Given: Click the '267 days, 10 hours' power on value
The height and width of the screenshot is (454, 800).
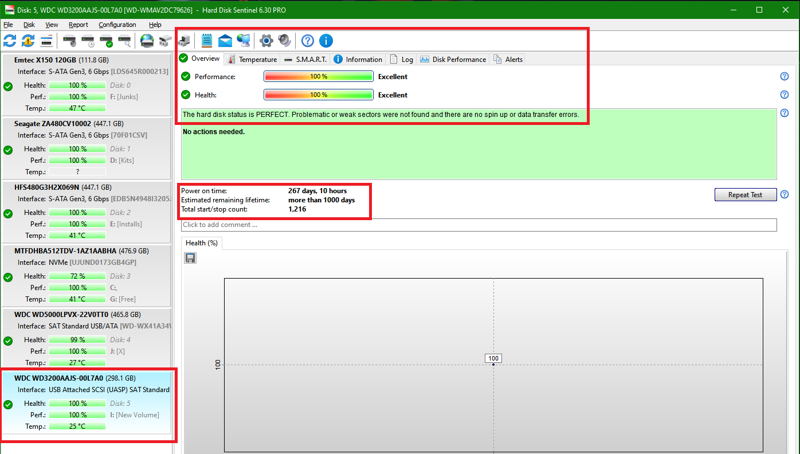Looking at the screenshot, I should [x=317, y=191].
